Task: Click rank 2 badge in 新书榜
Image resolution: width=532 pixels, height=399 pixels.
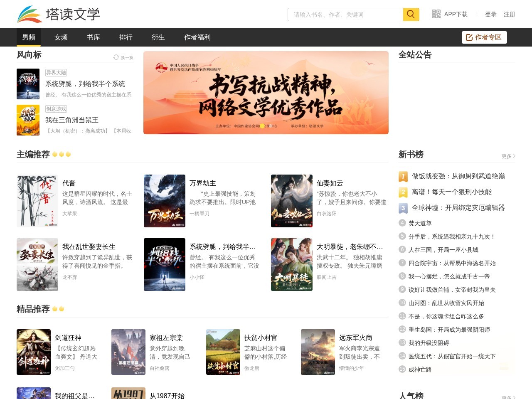Action: (x=403, y=192)
